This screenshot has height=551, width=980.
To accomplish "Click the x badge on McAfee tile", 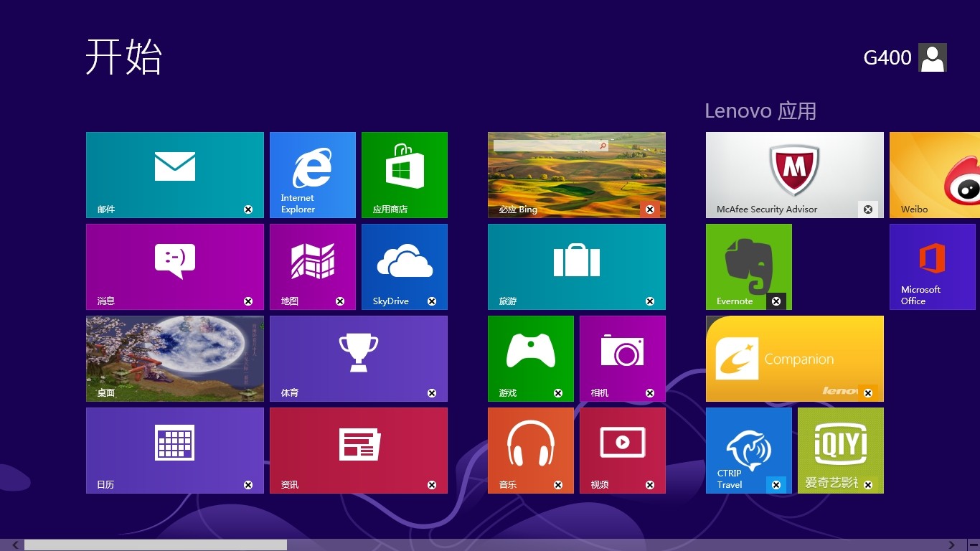I will [x=868, y=209].
